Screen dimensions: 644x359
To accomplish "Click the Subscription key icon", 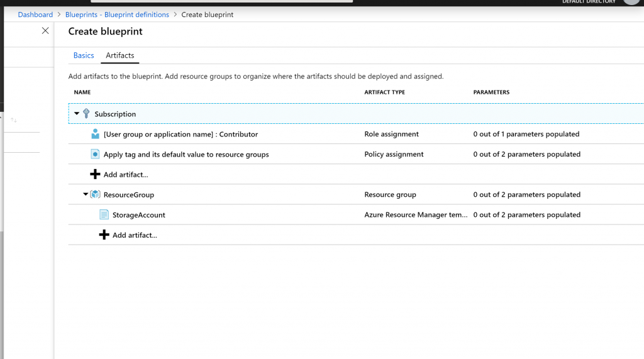I will click(86, 114).
